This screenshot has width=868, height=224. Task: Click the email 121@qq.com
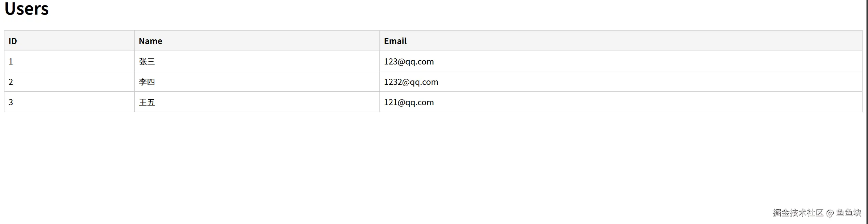click(x=409, y=102)
